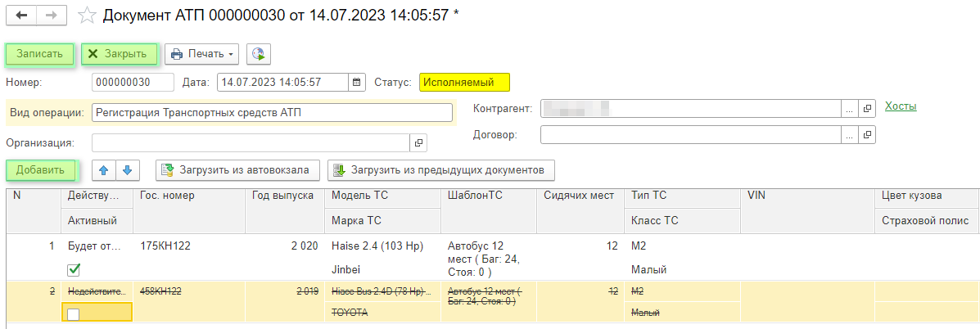Screen dimensions: 980x329
Task: Click the back navigation arrow
Action: tap(21, 16)
